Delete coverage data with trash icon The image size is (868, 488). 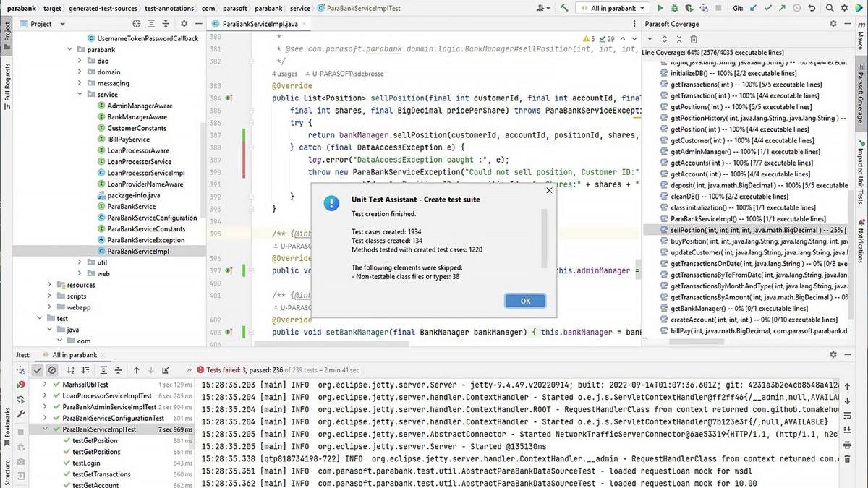pos(694,39)
